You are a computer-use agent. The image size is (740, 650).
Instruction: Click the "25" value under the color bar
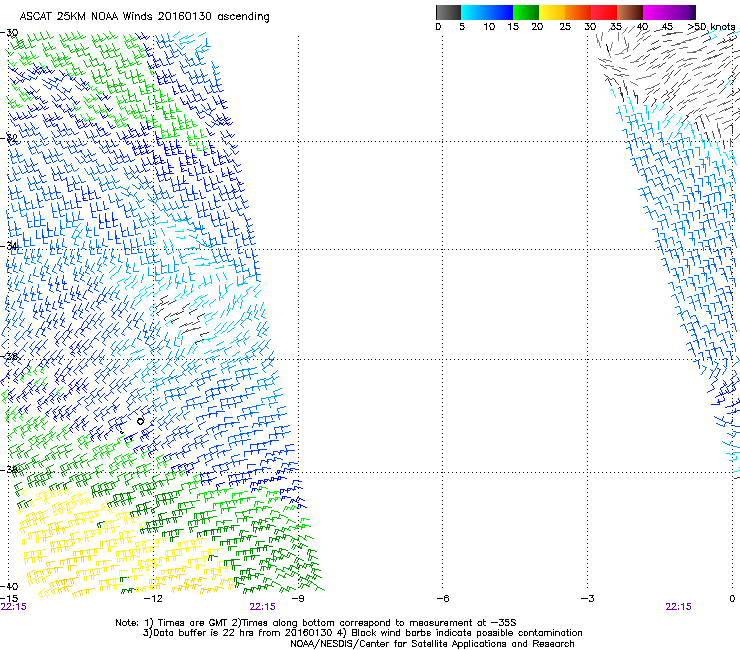tap(565, 27)
